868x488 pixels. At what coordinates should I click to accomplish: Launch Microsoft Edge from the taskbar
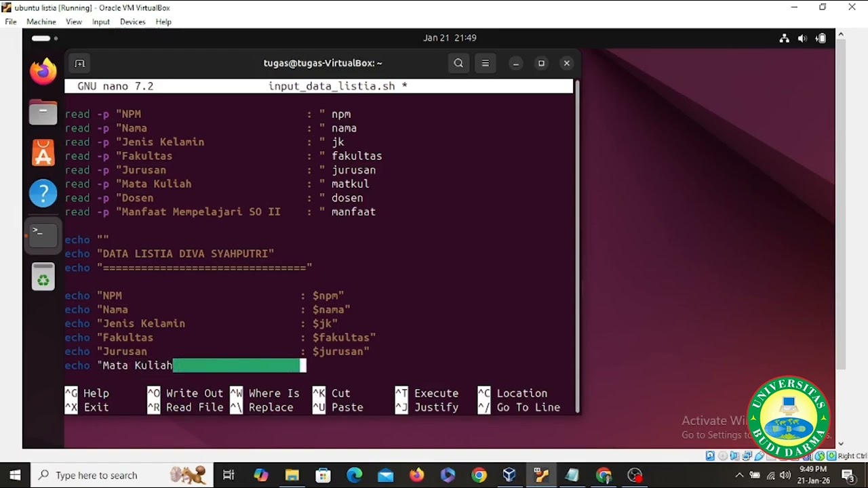tap(355, 475)
